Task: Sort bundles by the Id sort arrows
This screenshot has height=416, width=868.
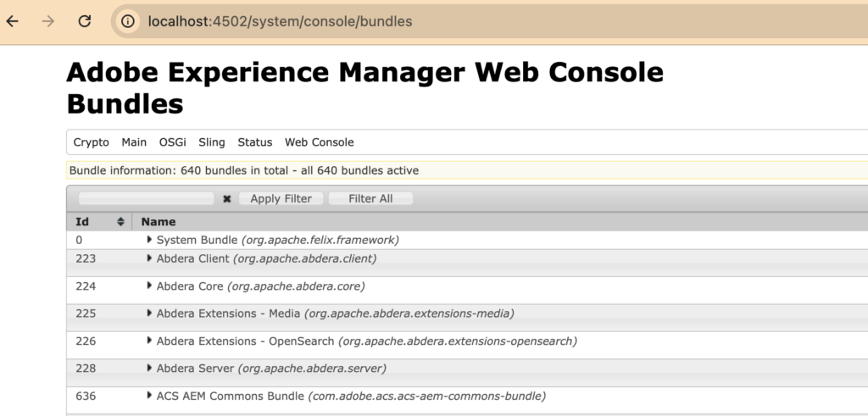Action: (x=120, y=222)
